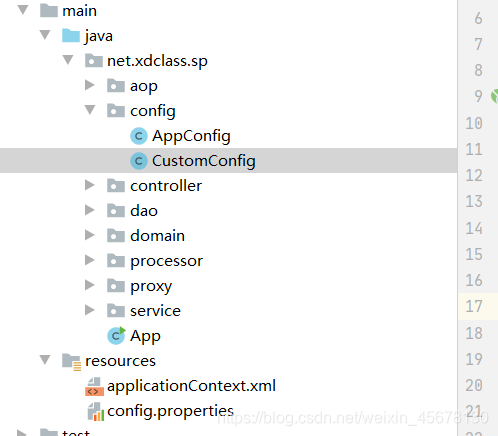Select the service package label
The image size is (498, 436).
155,311
